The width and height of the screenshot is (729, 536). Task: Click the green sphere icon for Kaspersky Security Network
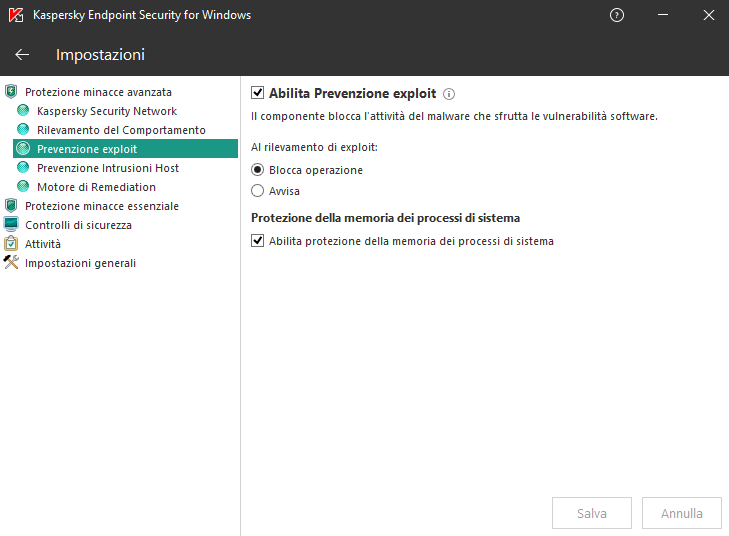(x=23, y=111)
